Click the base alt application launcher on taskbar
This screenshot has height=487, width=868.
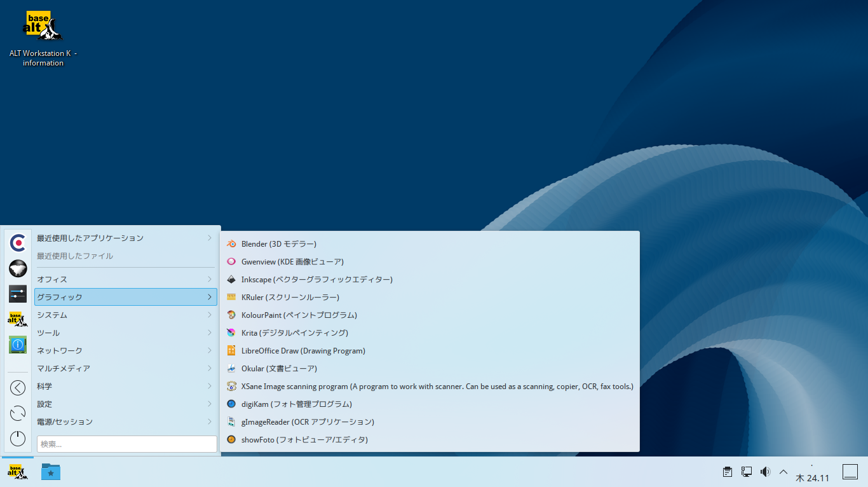click(x=18, y=472)
